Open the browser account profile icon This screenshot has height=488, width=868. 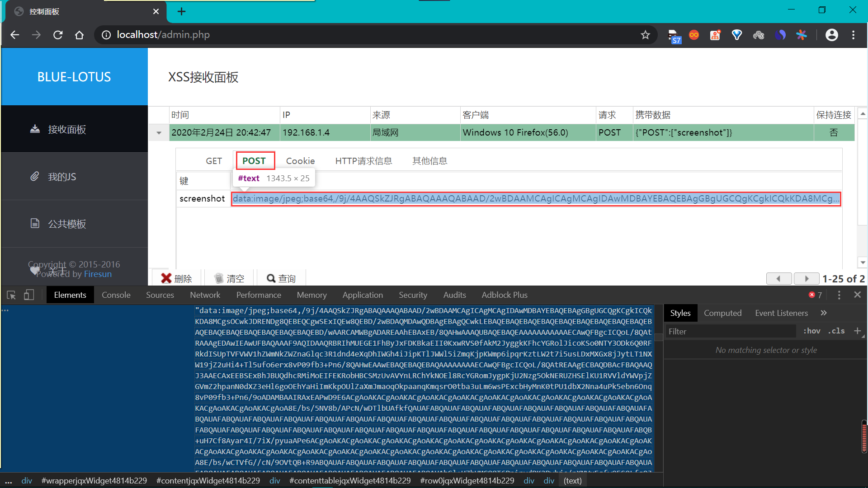point(832,35)
